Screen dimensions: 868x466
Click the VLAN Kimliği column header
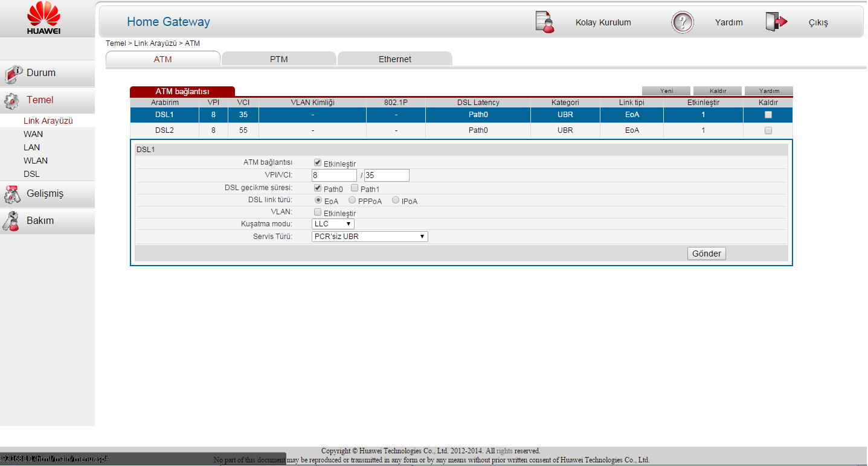pos(312,103)
